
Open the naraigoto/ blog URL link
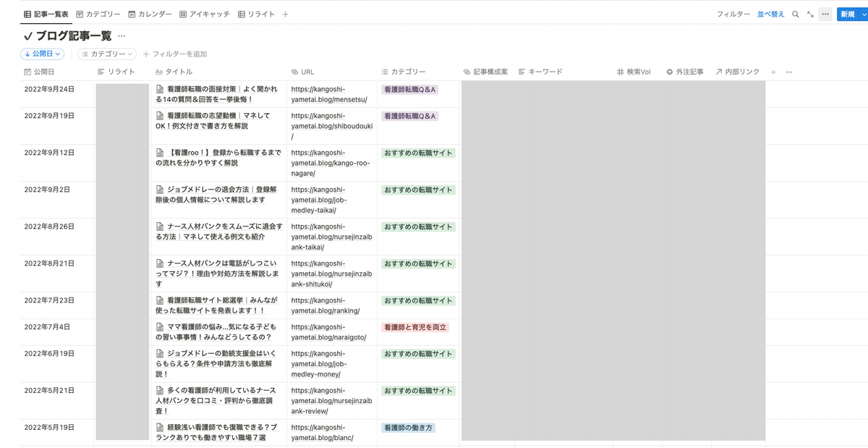328,332
